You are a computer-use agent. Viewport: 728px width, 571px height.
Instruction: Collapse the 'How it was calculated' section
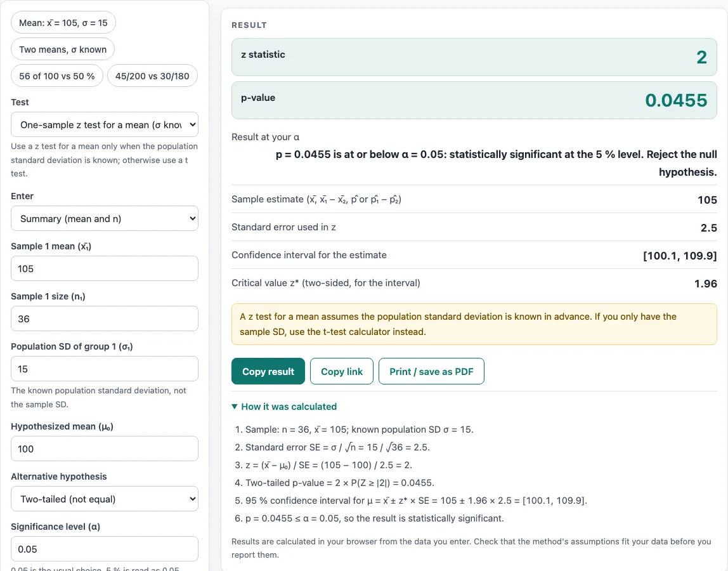tap(284, 407)
